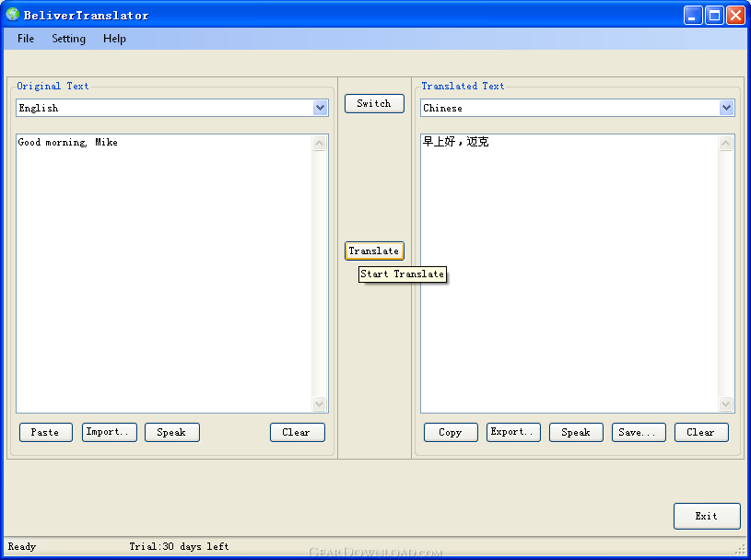Open the Help menu

pos(114,39)
